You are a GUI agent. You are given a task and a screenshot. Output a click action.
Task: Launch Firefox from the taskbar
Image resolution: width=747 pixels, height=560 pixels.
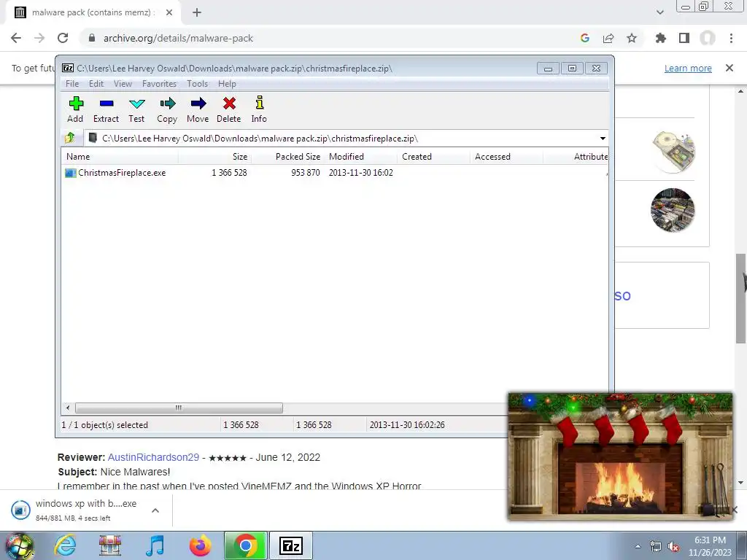click(x=200, y=545)
